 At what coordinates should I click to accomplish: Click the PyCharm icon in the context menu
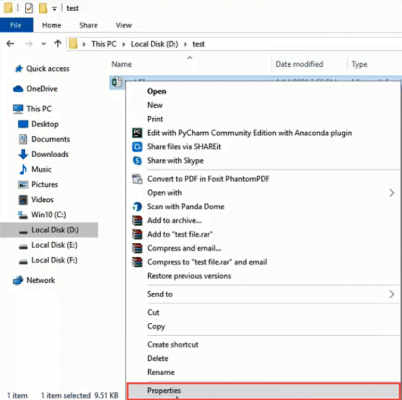coord(137,133)
